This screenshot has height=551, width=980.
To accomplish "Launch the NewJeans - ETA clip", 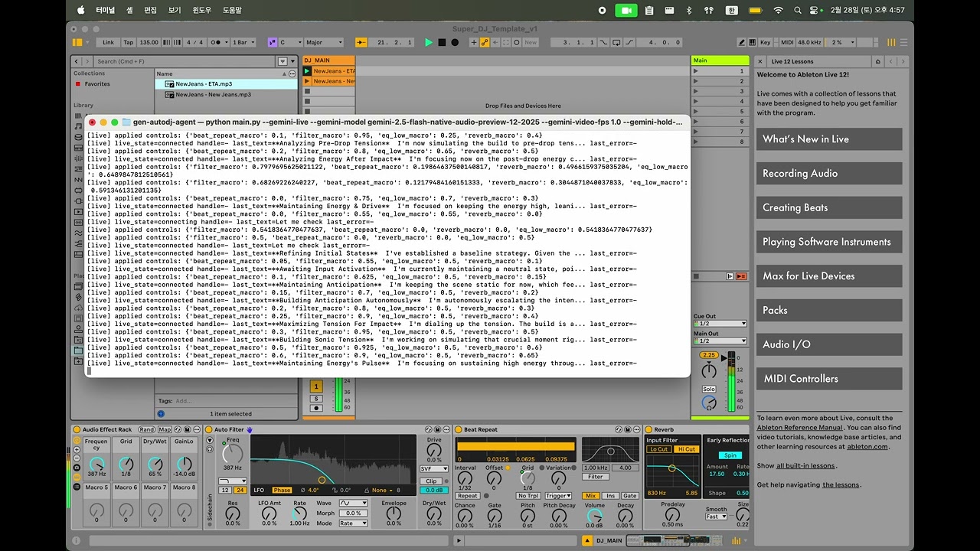I will pyautogui.click(x=307, y=70).
